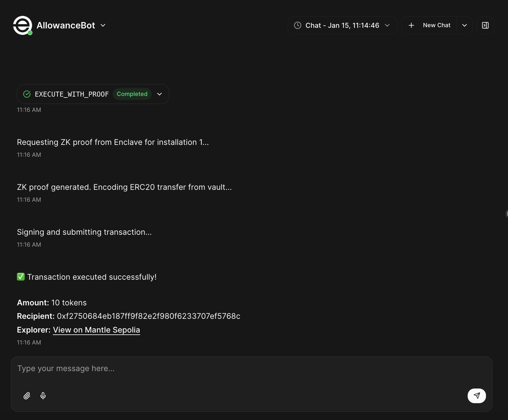Click the paperclip attach file icon
Screen dimensions: 508x420
tap(27, 396)
